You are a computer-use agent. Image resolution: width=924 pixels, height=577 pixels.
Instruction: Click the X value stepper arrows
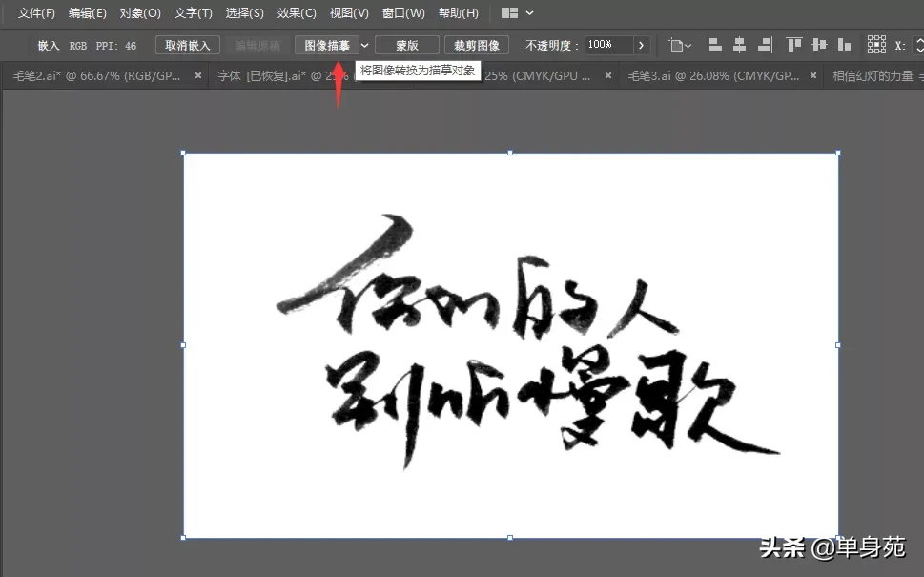pyautogui.click(x=918, y=45)
